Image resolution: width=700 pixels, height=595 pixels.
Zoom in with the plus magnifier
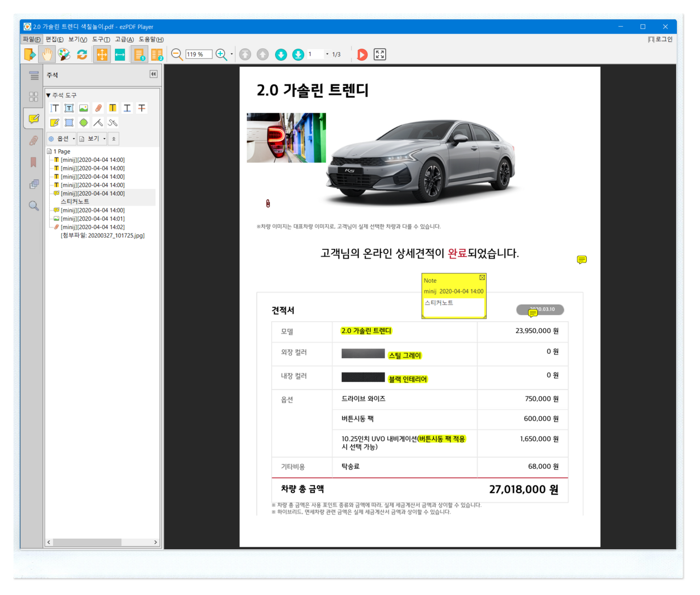[x=221, y=54]
